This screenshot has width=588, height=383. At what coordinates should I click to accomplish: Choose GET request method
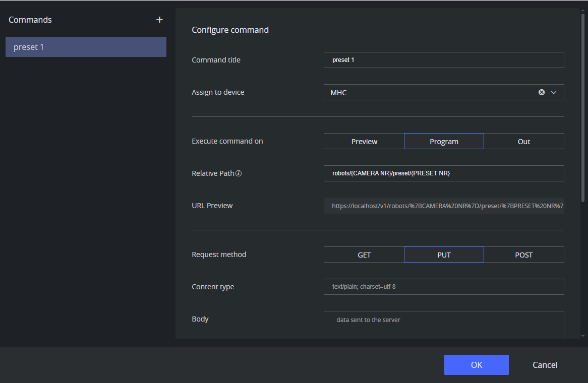(364, 255)
